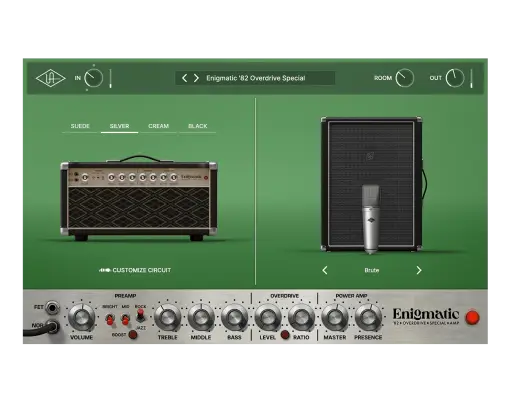The height and width of the screenshot is (400, 509).
Task: Open the Enigmatic '82 Overdrive Special preset name
Action: pyautogui.click(x=256, y=78)
